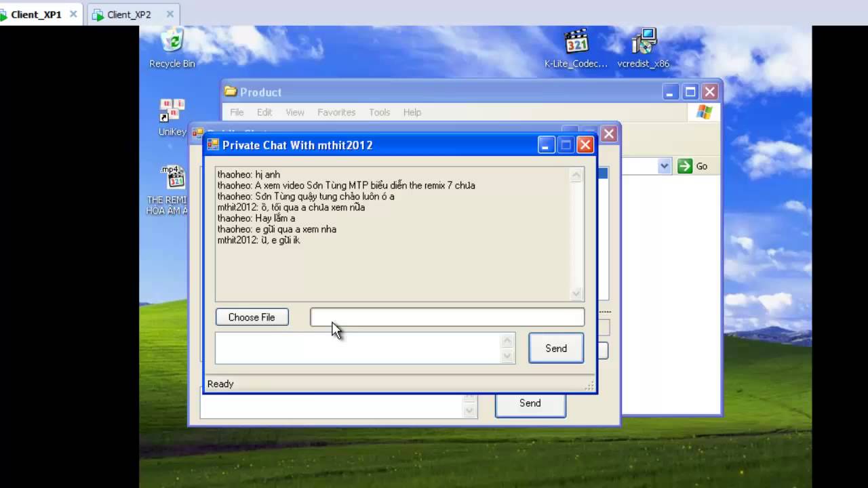Open the Favorites menu in Product window

click(x=336, y=112)
